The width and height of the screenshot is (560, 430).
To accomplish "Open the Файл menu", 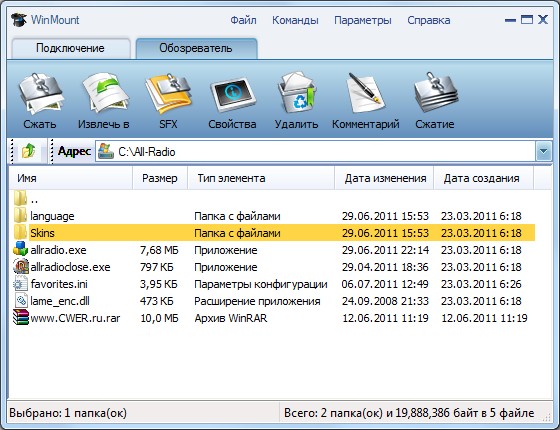I will (x=243, y=20).
